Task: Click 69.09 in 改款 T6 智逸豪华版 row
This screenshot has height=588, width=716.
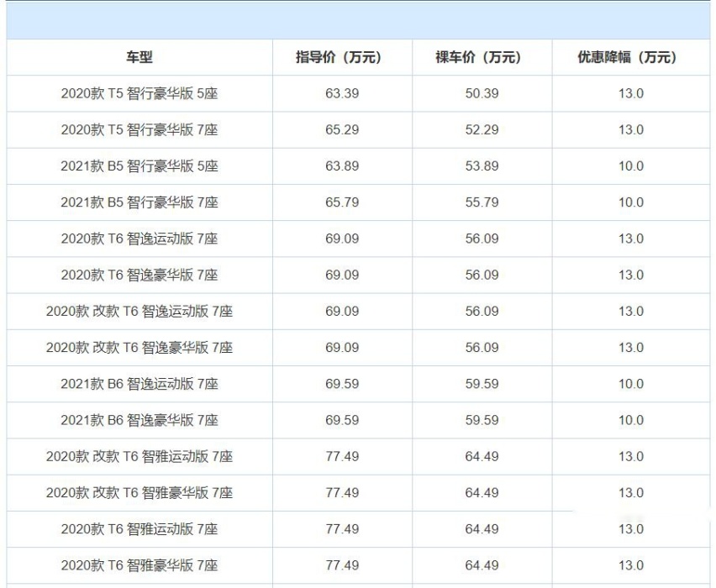Action: pyautogui.click(x=342, y=348)
